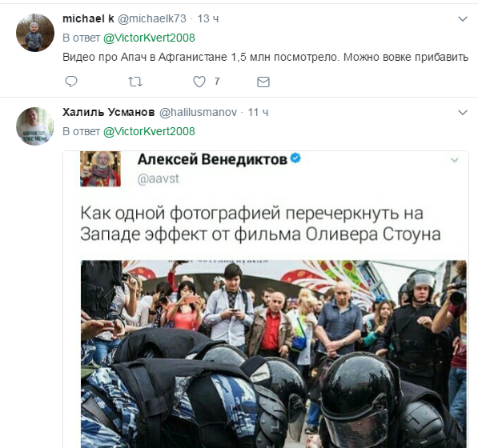The width and height of the screenshot is (478, 448).
Task: Send michael k's tweet via direct message
Action: 263,82
